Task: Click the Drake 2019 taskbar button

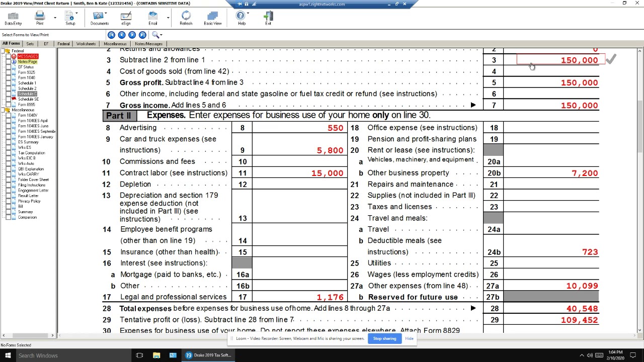Action: coord(208,355)
